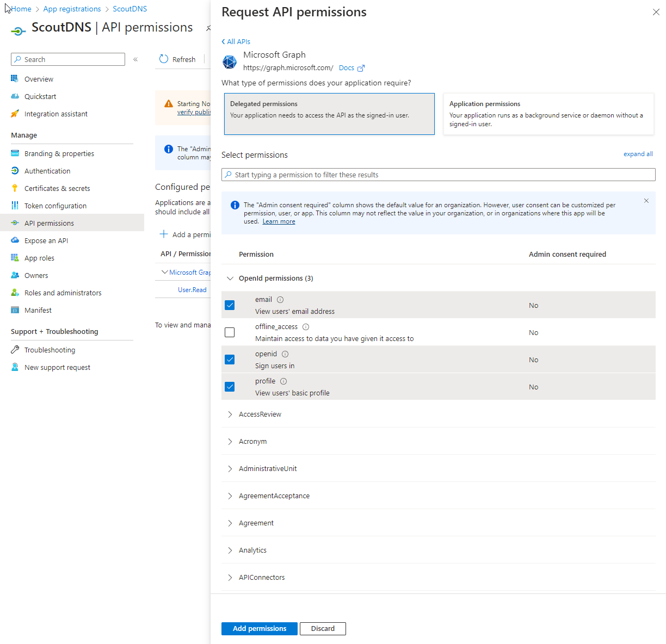Image resolution: width=666 pixels, height=644 pixels.
Task: Close the Request API permissions panel
Action: (x=656, y=12)
